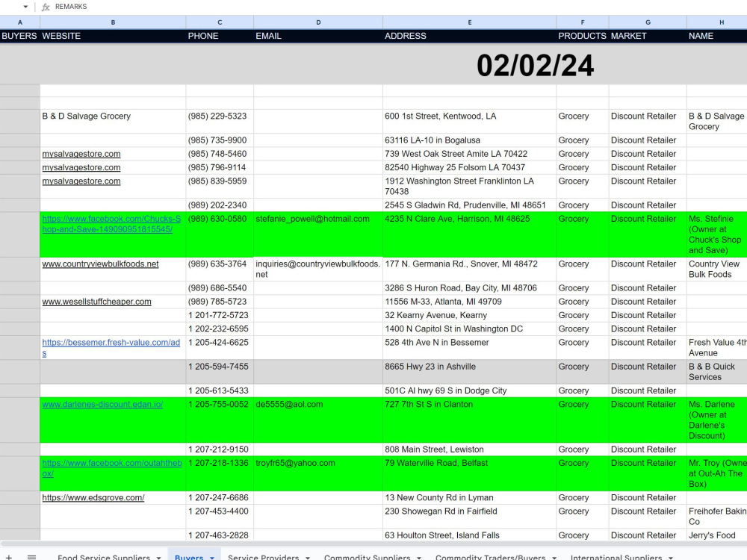Click the formula bar containing REMARKS
This screenshot has width=747, height=560.
click(x=400, y=7)
